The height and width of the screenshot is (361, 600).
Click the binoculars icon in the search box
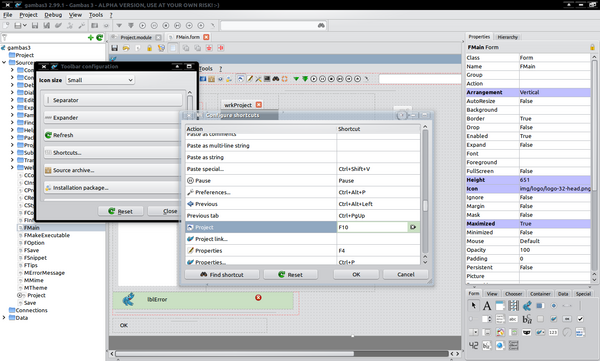coord(321,25)
